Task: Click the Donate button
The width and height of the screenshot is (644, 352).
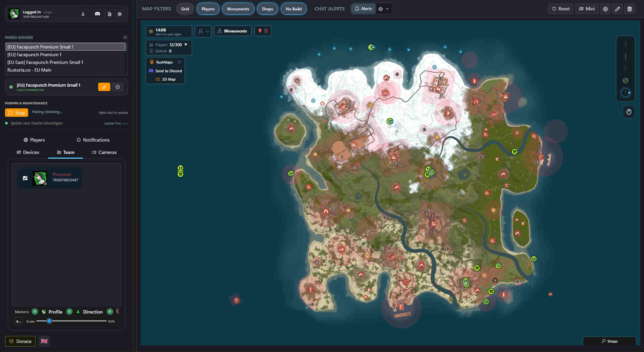Action: pos(20,341)
